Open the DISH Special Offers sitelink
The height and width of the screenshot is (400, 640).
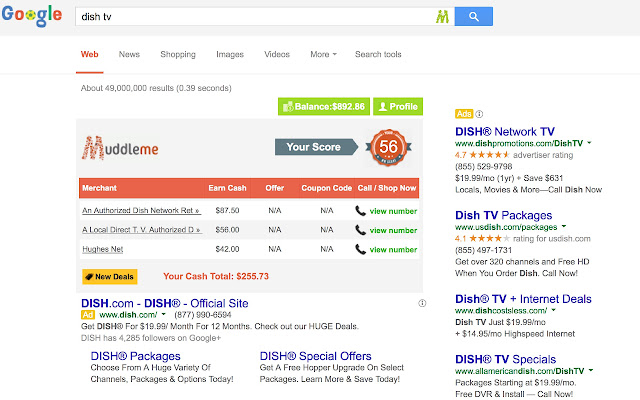point(316,356)
